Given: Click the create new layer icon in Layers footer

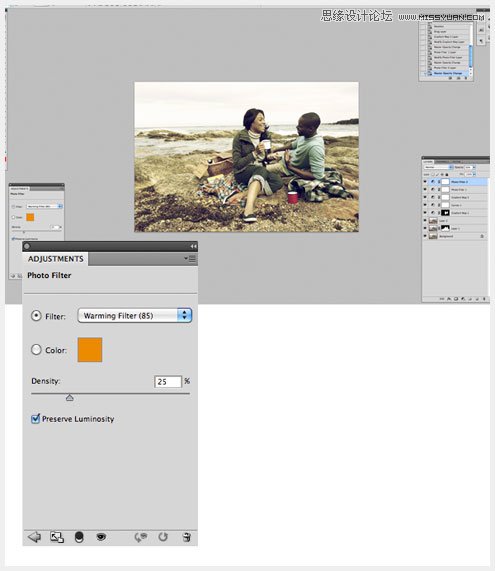Looking at the screenshot, I should click(477, 299).
